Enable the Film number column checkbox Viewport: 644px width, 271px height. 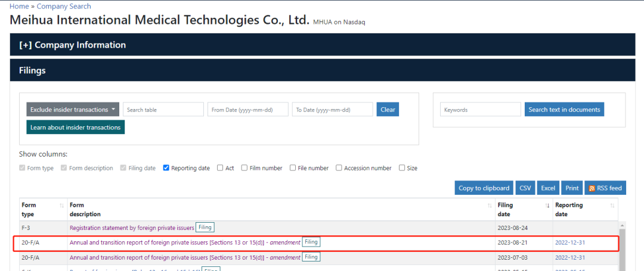tap(244, 168)
